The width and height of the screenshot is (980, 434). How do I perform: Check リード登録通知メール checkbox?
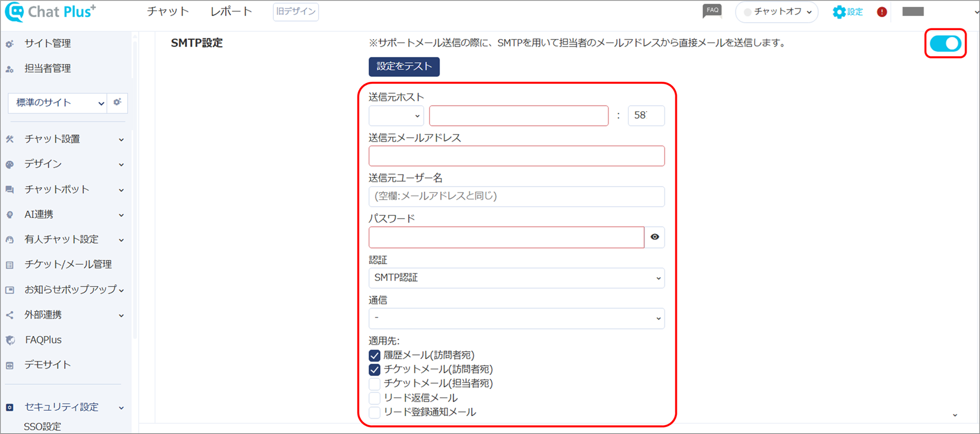click(375, 412)
